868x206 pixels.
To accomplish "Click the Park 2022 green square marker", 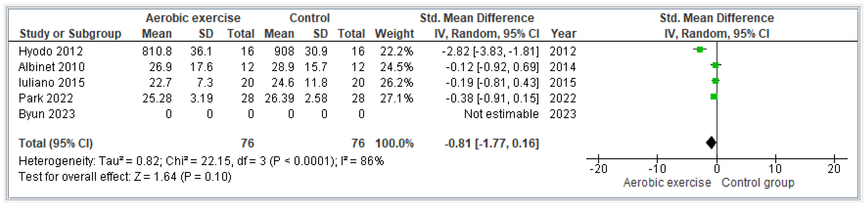I will tap(714, 97).
